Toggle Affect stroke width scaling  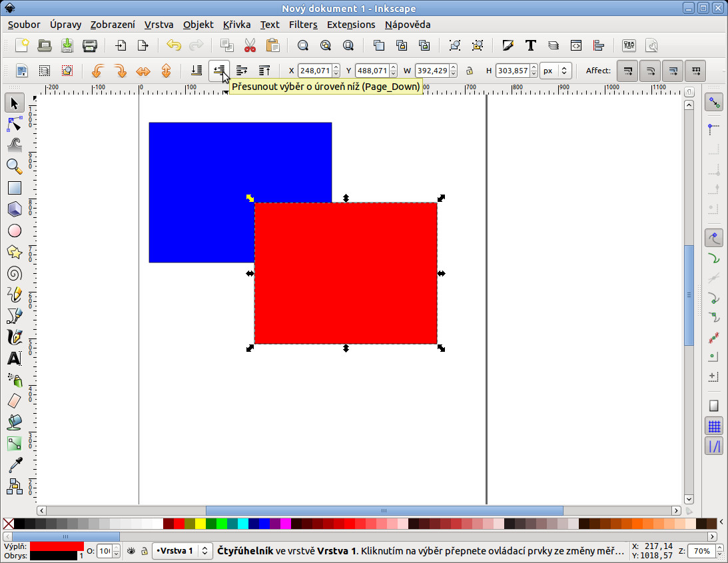[627, 71]
